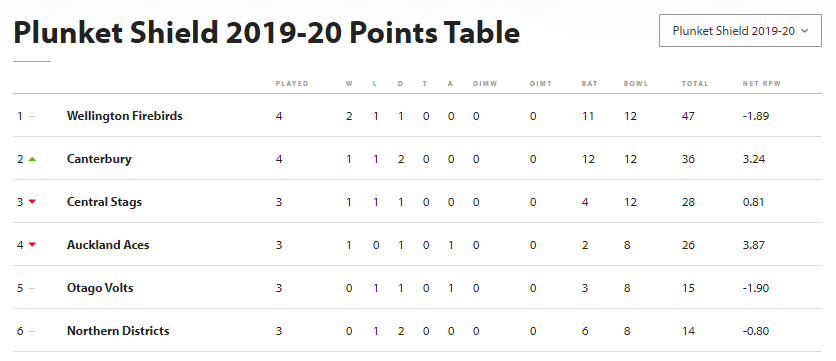The image size is (836, 361).
Task: Open the Northern Districts team link
Action: click(x=118, y=331)
